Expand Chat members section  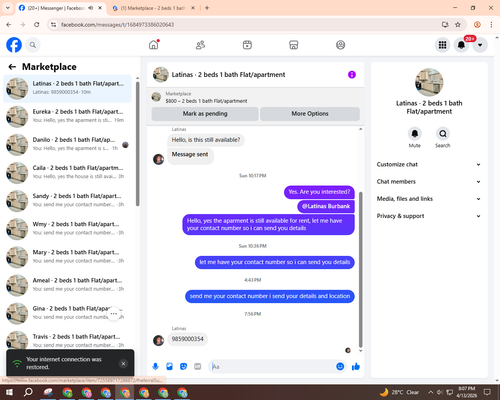[x=429, y=182]
